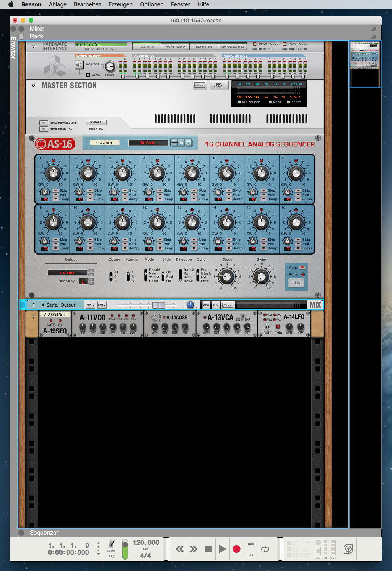Click the A-Series Output level fader
This screenshot has width=392, height=571.
click(159, 305)
